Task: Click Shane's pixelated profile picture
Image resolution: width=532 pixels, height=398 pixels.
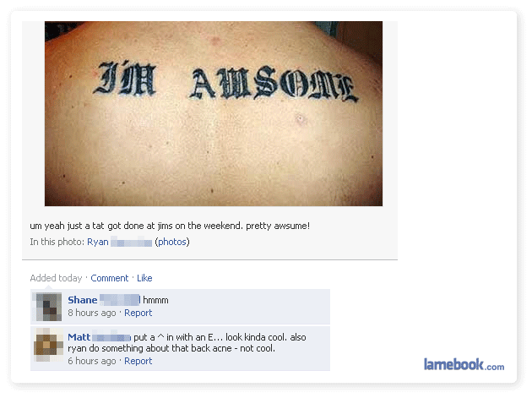Action: click(x=49, y=307)
